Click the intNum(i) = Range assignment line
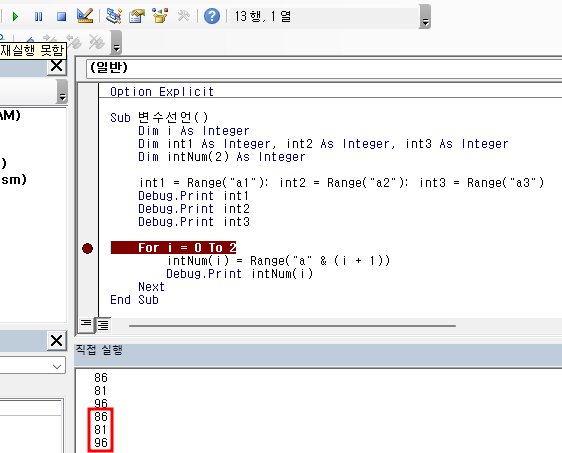Viewport: 562px width, 453px height. pos(278,261)
